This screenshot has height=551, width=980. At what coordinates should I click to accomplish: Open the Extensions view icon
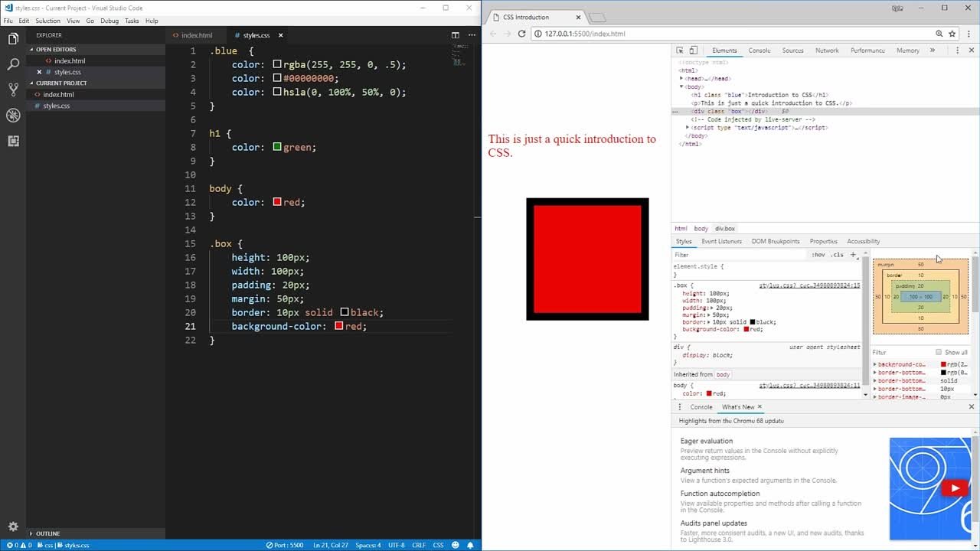13,141
